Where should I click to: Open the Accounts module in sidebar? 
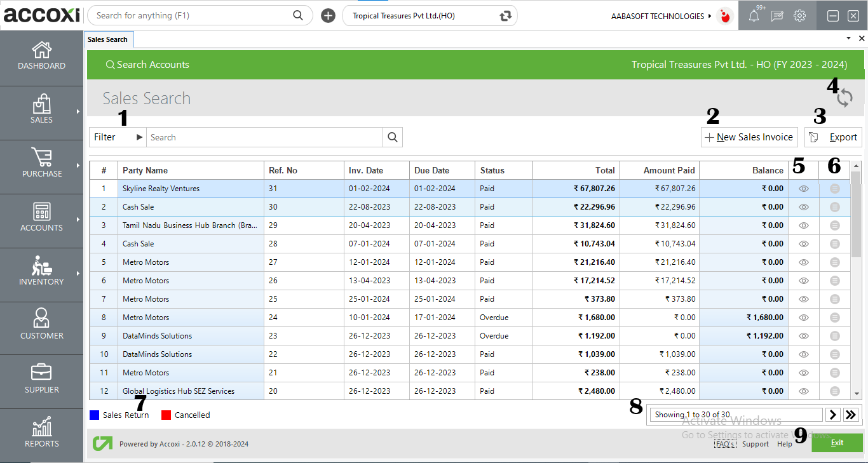click(x=41, y=218)
